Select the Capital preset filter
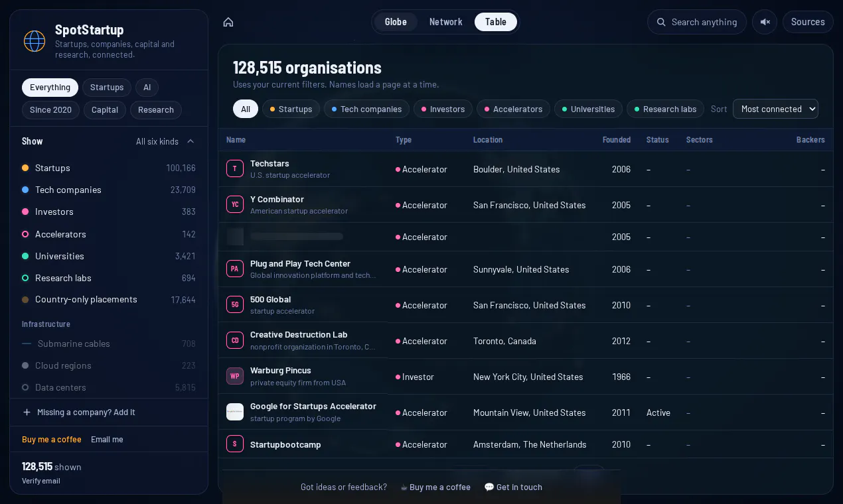The width and height of the screenshot is (843, 504). (105, 110)
